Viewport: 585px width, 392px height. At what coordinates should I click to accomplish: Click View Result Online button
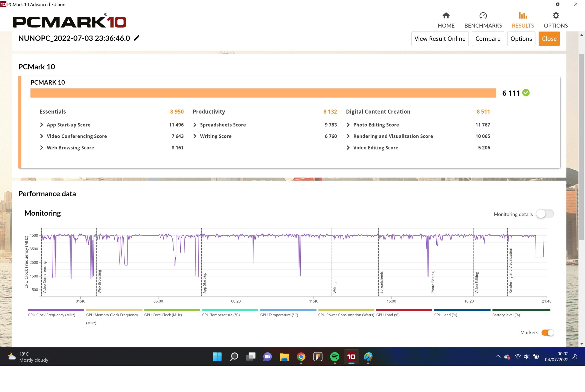coord(440,39)
